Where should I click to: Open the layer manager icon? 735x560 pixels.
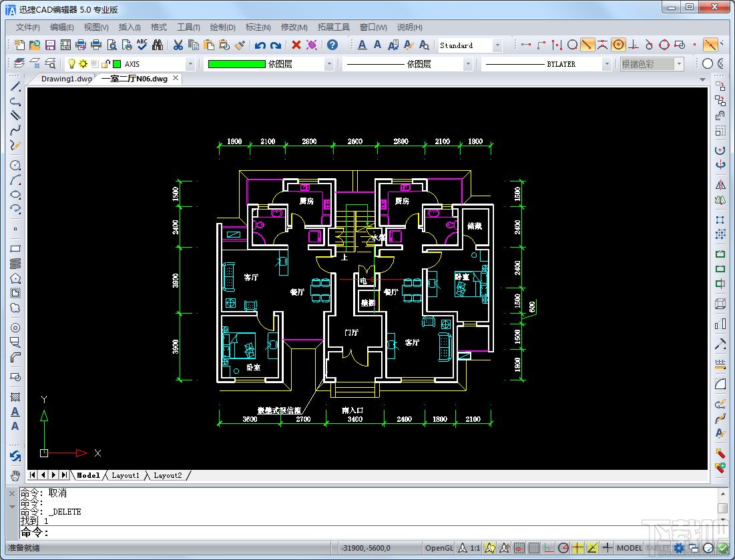coord(19,63)
